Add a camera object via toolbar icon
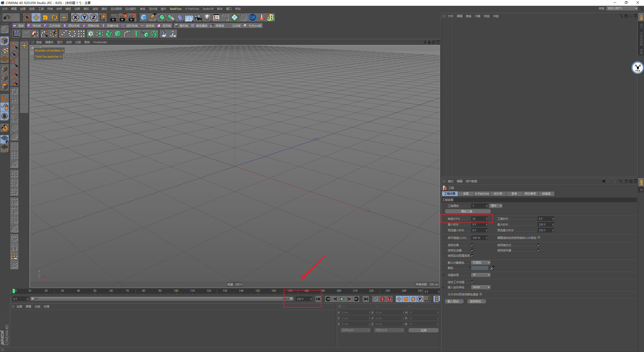Image resolution: width=644 pixels, height=352 pixels. click(198, 17)
